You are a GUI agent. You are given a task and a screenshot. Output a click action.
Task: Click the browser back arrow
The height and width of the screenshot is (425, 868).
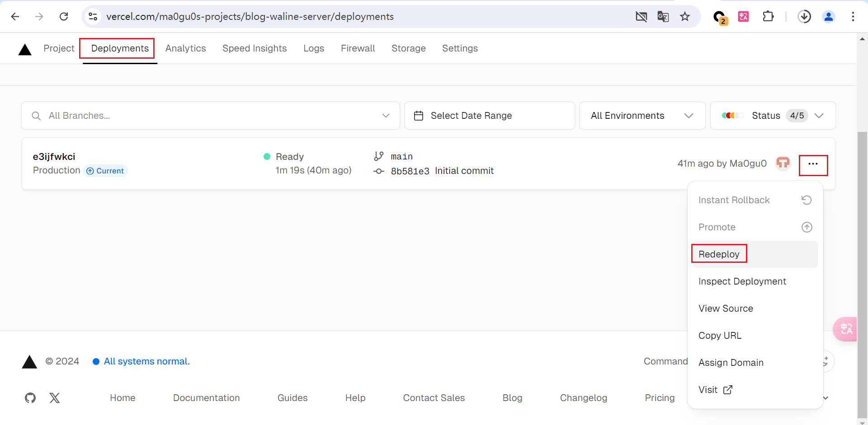click(x=15, y=17)
